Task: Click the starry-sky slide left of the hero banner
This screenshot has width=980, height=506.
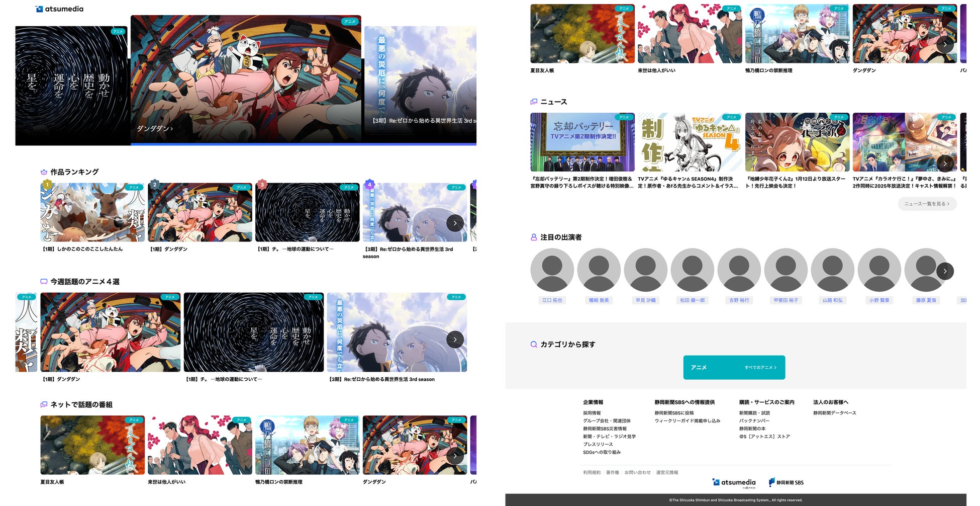Action: point(71,86)
